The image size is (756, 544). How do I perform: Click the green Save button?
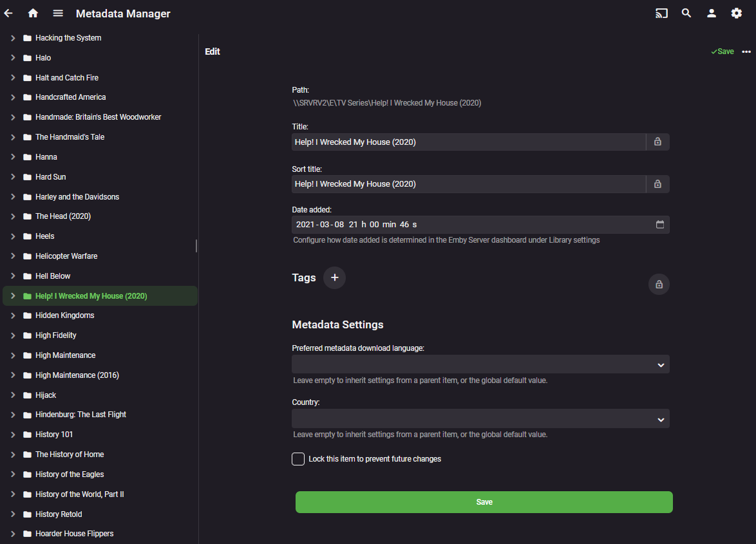tap(484, 502)
